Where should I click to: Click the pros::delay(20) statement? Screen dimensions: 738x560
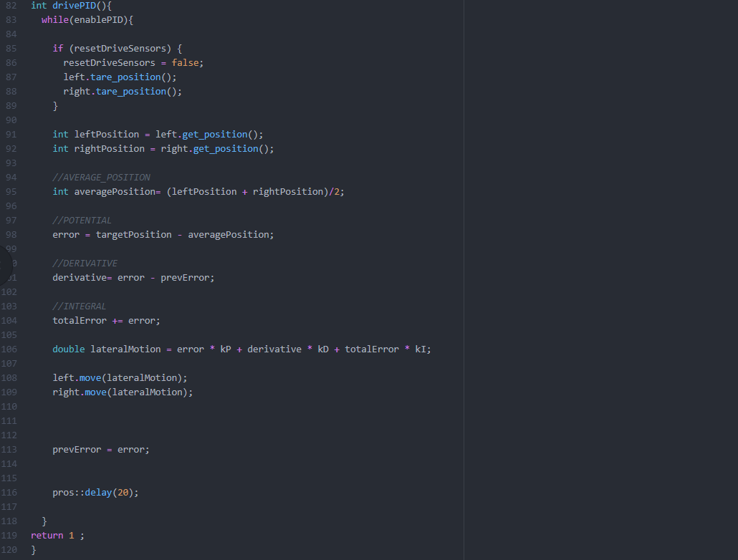(x=95, y=492)
